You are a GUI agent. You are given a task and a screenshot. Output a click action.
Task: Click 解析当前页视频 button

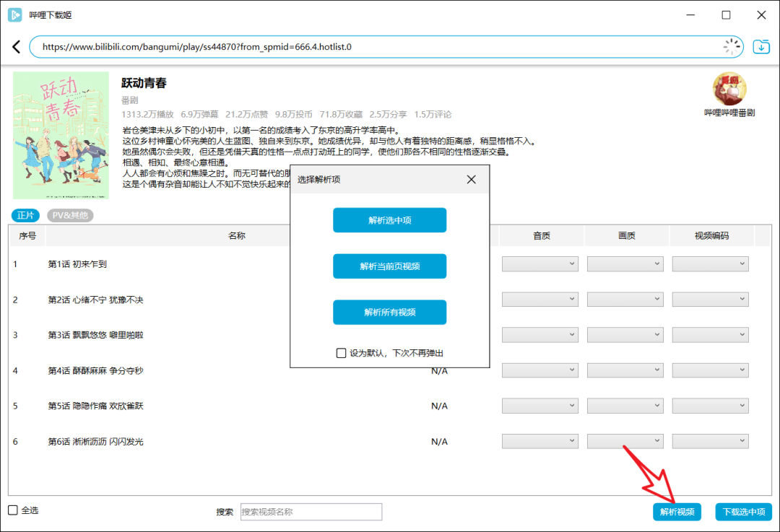(x=389, y=266)
